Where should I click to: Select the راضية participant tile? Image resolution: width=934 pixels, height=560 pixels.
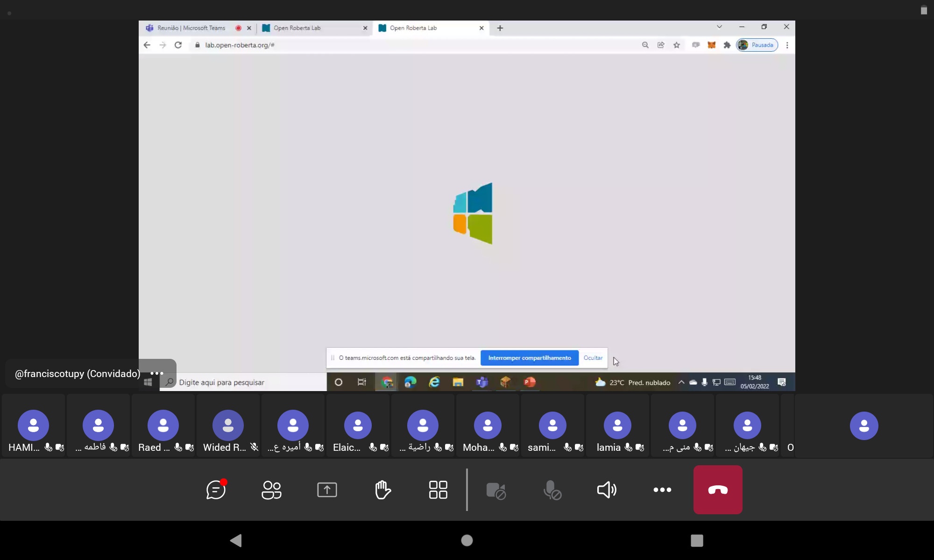423,425
